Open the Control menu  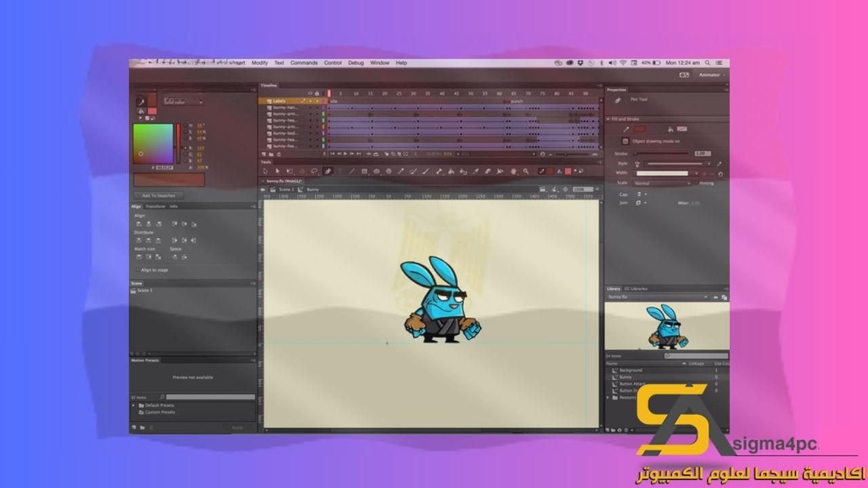pos(333,62)
